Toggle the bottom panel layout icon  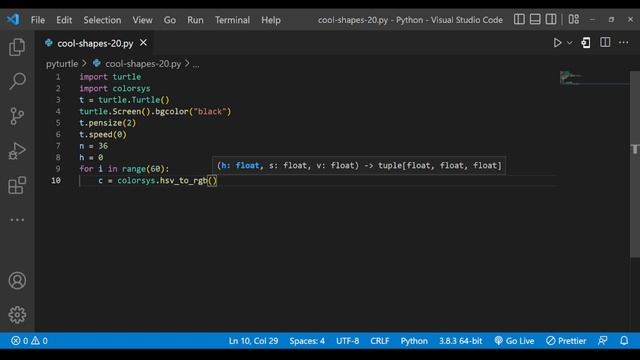[535, 19]
